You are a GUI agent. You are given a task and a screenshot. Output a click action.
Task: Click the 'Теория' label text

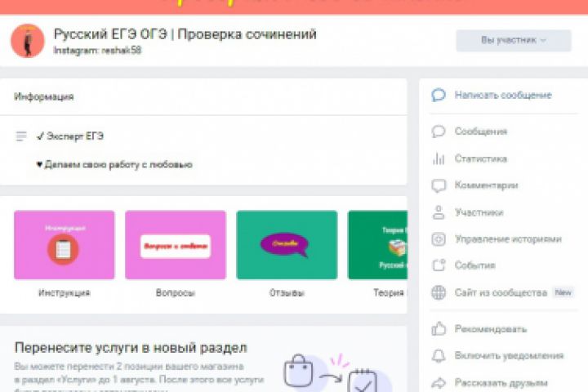coord(389,293)
